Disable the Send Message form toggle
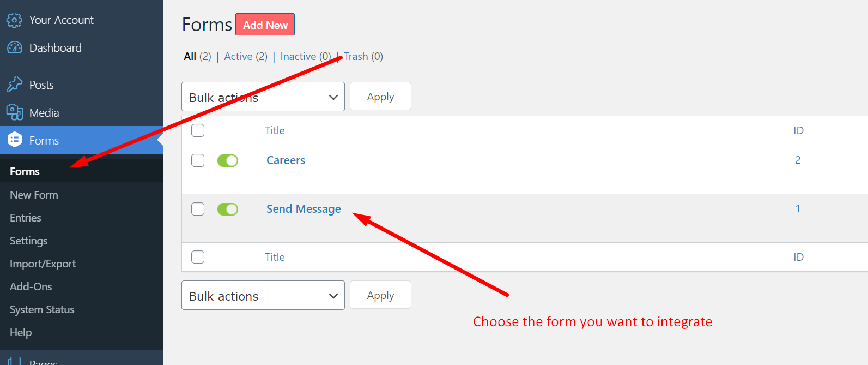 click(x=227, y=209)
